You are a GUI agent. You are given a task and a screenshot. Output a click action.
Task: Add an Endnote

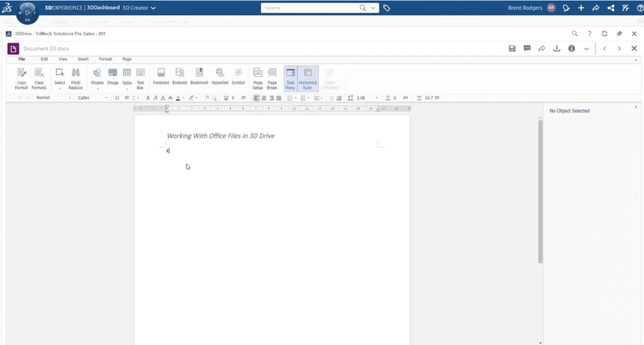click(179, 77)
